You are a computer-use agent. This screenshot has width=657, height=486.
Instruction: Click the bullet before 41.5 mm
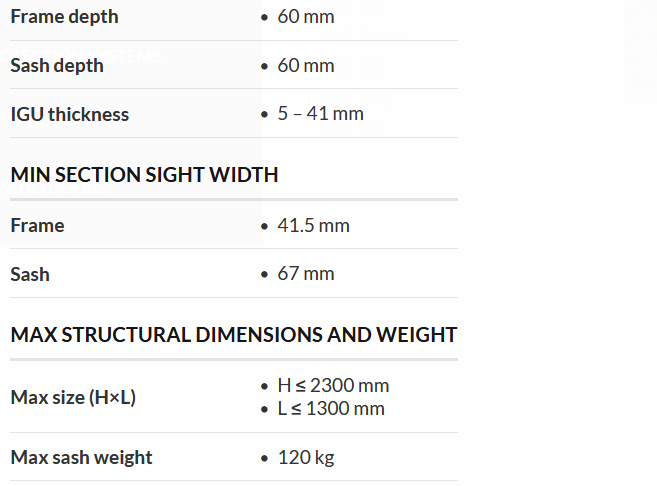point(264,226)
